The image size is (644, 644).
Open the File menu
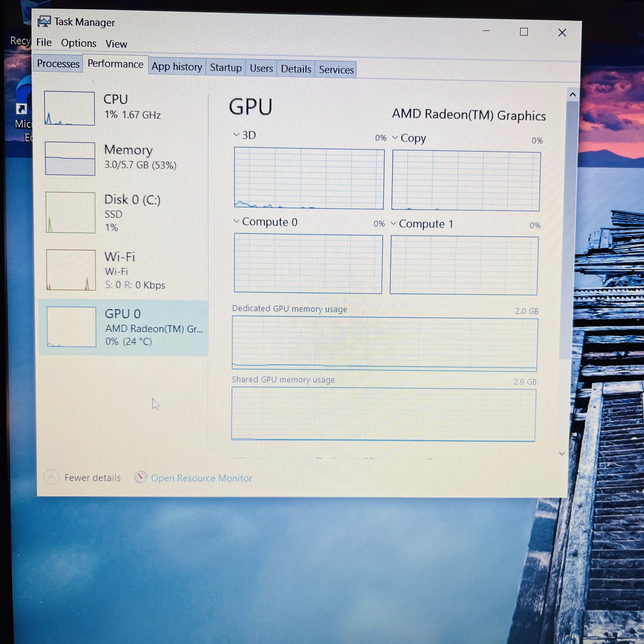tap(44, 42)
